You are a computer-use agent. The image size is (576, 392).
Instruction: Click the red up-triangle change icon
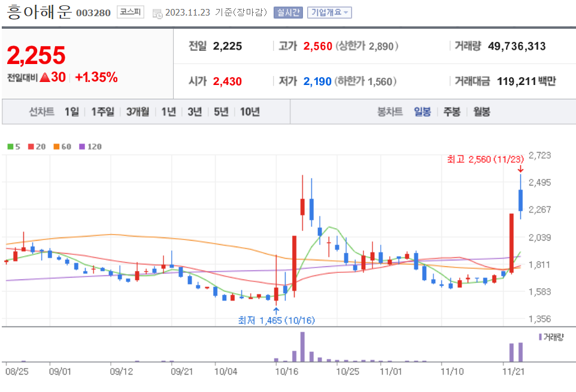tap(45, 77)
